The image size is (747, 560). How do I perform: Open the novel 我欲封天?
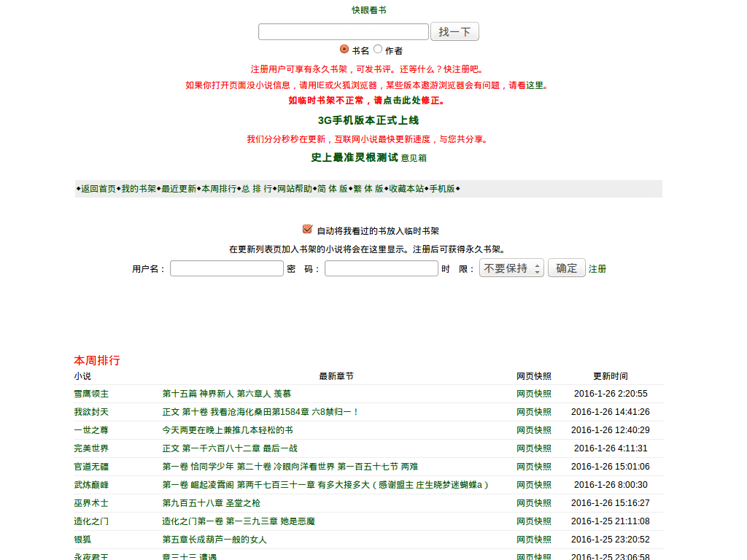tap(91, 412)
